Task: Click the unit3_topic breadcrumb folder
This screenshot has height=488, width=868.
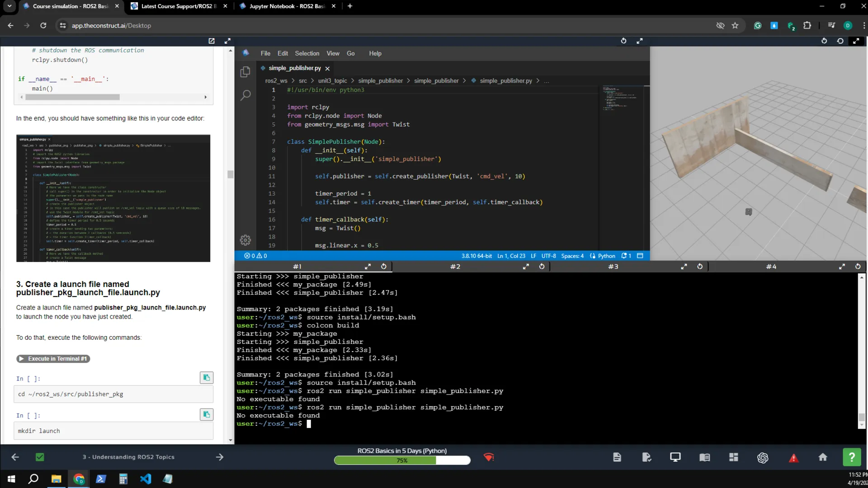Action: tap(332, 81)
